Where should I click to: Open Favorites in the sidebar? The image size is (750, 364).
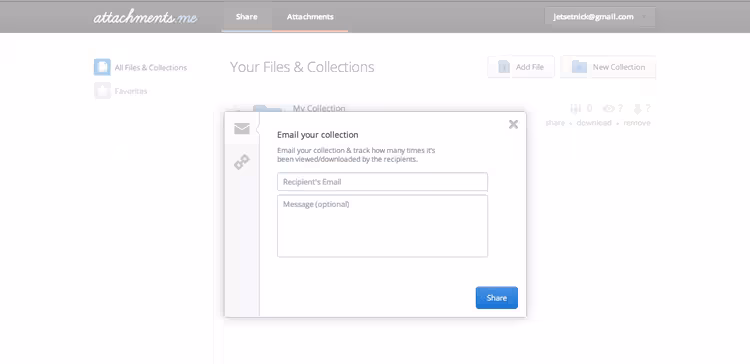point(131,91)
